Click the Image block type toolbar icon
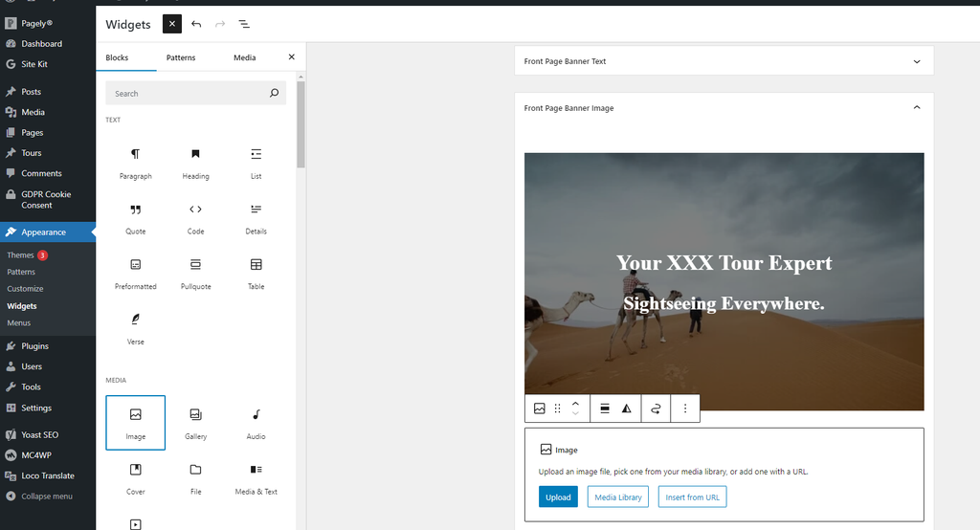 [x=540, y=409]
